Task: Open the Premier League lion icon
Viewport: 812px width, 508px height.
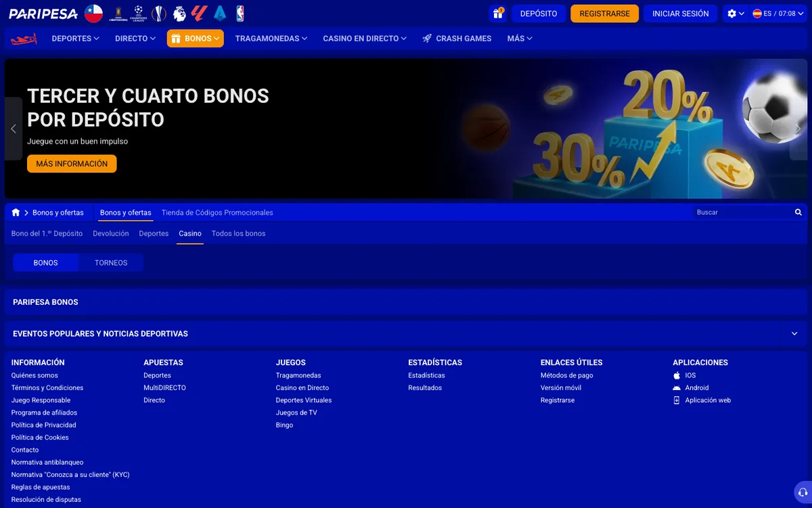Action: tap(179, 14)
